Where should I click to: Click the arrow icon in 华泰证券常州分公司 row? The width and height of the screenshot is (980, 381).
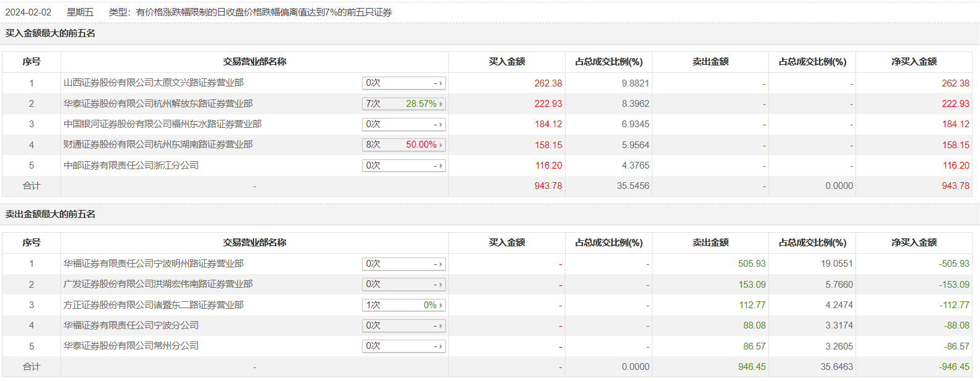tap(441, 346)
